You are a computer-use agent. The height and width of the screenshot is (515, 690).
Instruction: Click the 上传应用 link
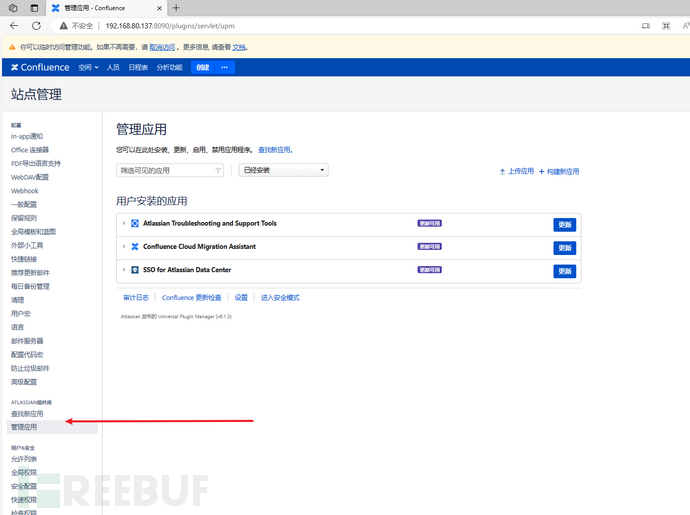pos(517,171)
